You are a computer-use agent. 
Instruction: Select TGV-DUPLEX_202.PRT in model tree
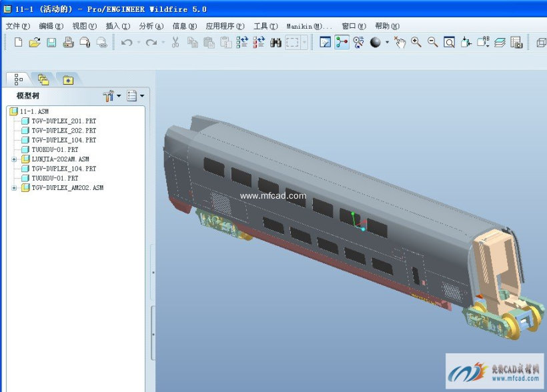pyautogui.click(x=64, y=131)
